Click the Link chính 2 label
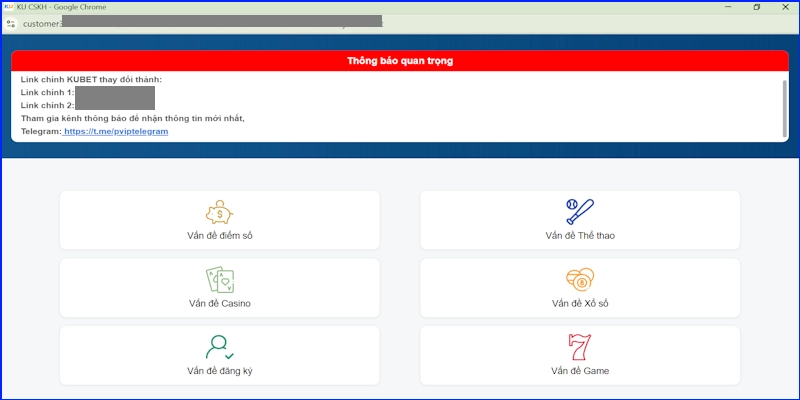800x400 pixels. click(47, 105)
